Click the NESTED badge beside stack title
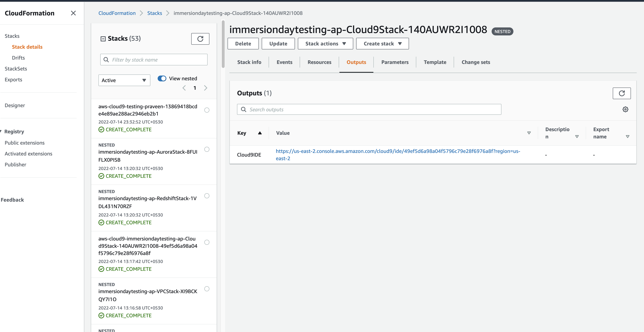 [502, 31]
